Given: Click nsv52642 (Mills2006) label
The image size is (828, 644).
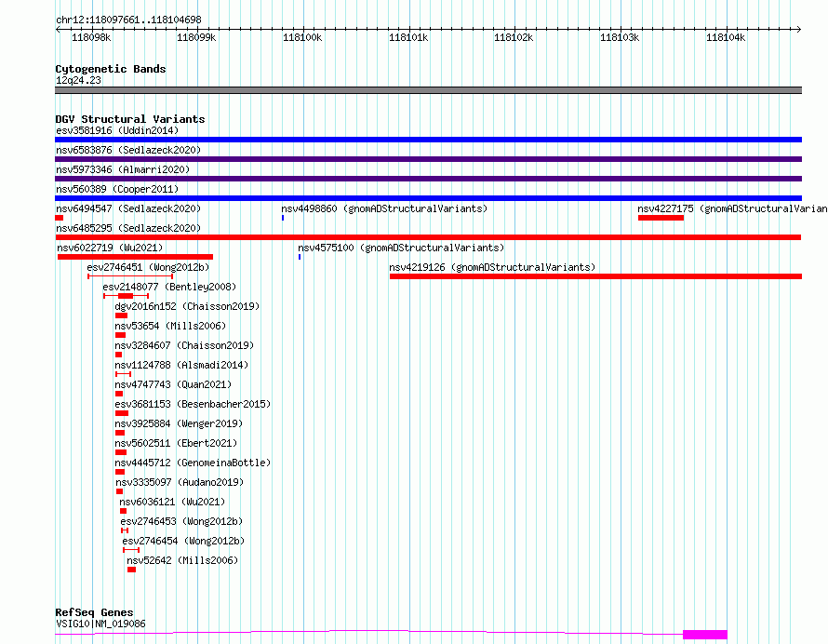Looking at the screenshot, I should pos(182,560).
